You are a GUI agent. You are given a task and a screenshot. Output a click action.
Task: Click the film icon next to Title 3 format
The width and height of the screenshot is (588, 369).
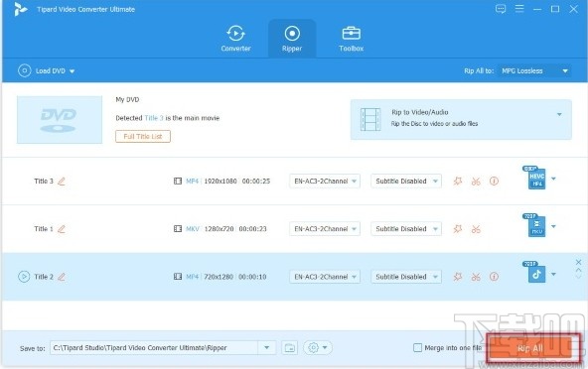(178, 181)
